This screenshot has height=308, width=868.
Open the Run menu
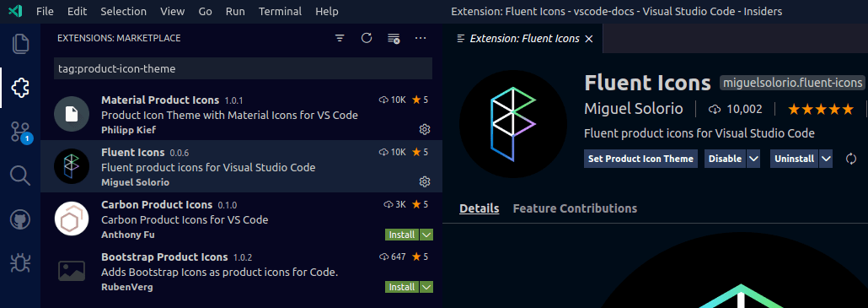coord(235,11)
